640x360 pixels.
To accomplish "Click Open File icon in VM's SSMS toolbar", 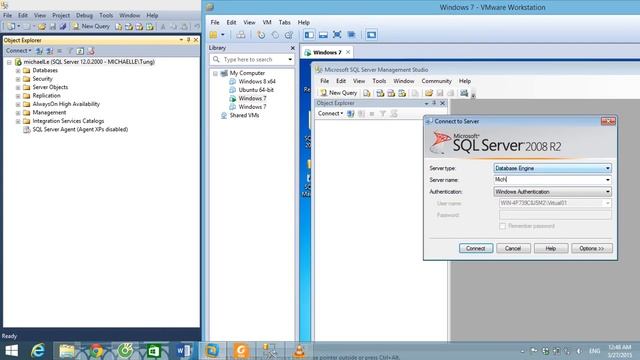I will coord(429,93).
